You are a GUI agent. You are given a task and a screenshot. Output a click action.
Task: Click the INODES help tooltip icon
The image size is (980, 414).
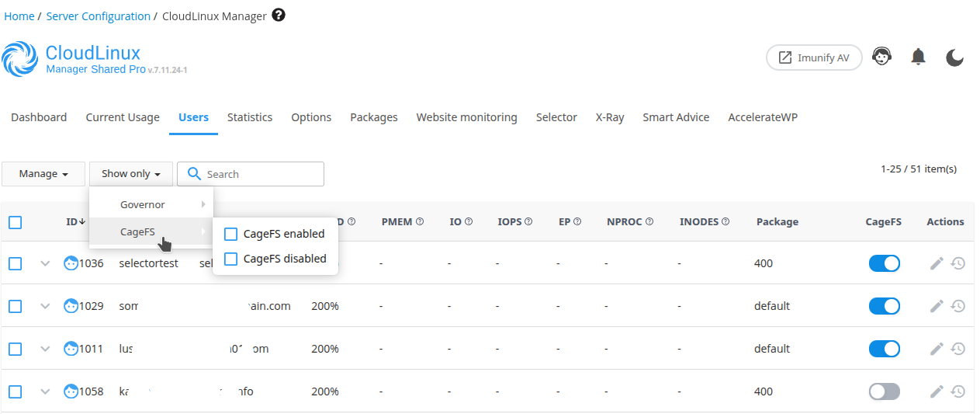pyautogui.click(x=725, y=221)
